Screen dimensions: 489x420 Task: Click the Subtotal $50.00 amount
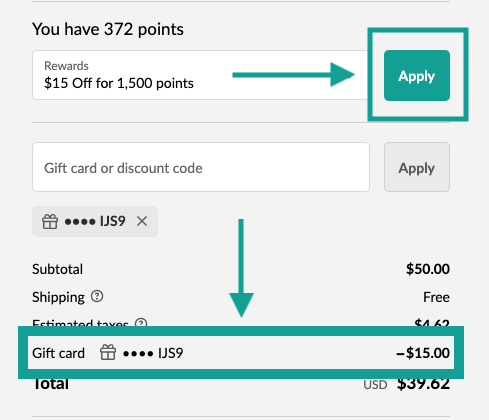428,269
